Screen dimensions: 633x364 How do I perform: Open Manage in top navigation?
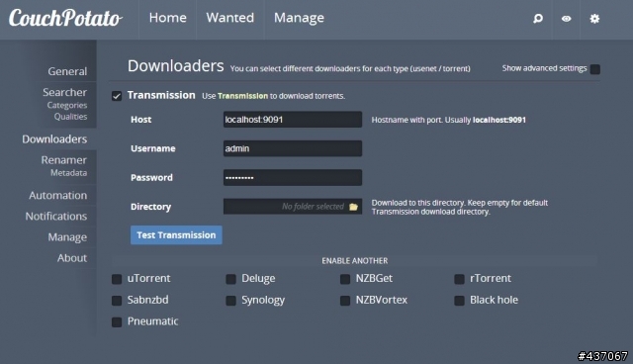299,18
